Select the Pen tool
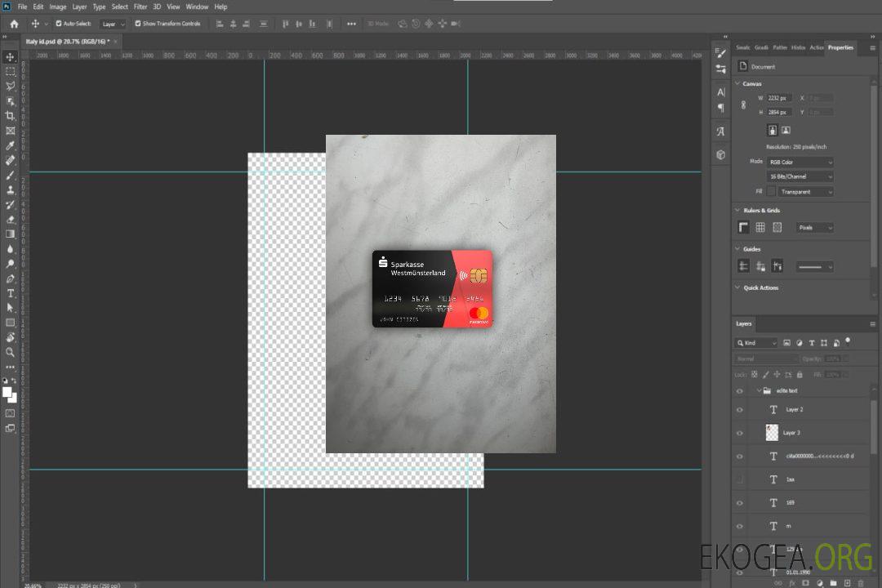The width and height of the screenshot is (882, 588). [10, 278]
